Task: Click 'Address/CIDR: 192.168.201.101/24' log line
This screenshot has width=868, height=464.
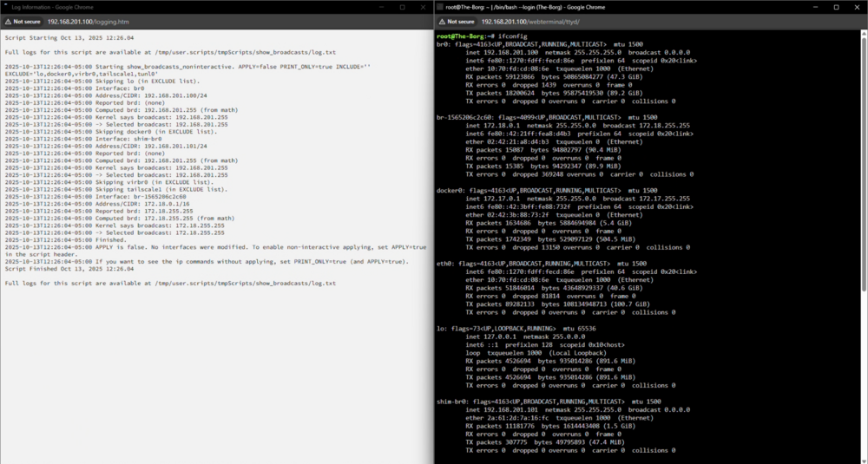Action: [x=106, y=146]
